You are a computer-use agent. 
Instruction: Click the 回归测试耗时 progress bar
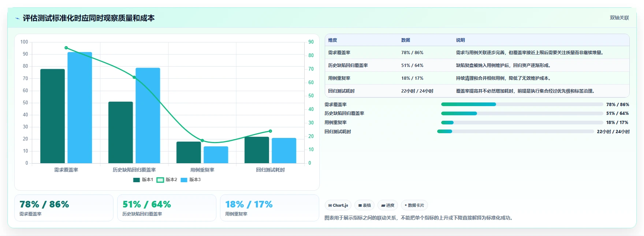(515, 131)
